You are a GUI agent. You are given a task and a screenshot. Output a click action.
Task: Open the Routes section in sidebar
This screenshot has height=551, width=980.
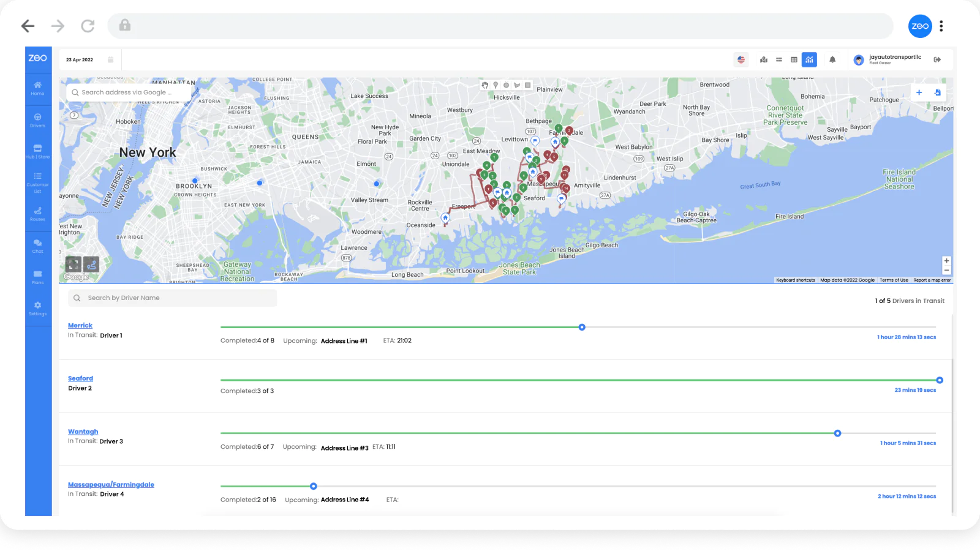pos(38,214)
